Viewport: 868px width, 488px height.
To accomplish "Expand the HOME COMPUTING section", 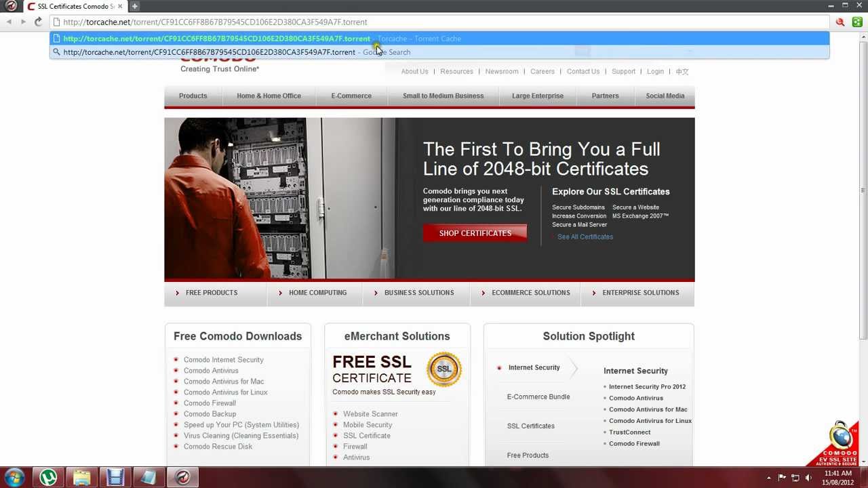I will coord(317,293).
